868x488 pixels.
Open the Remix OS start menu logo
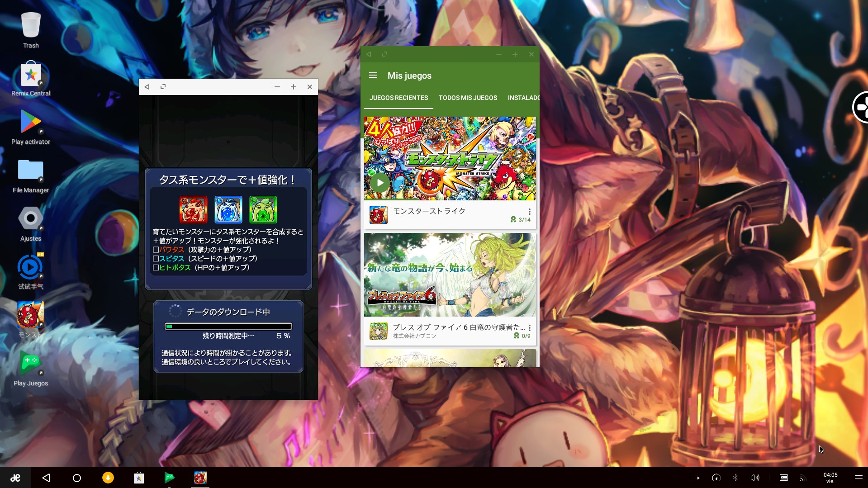point(15,478)
